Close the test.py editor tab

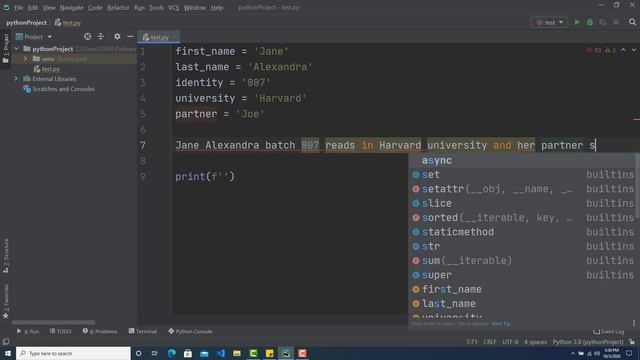coord(174,37)
